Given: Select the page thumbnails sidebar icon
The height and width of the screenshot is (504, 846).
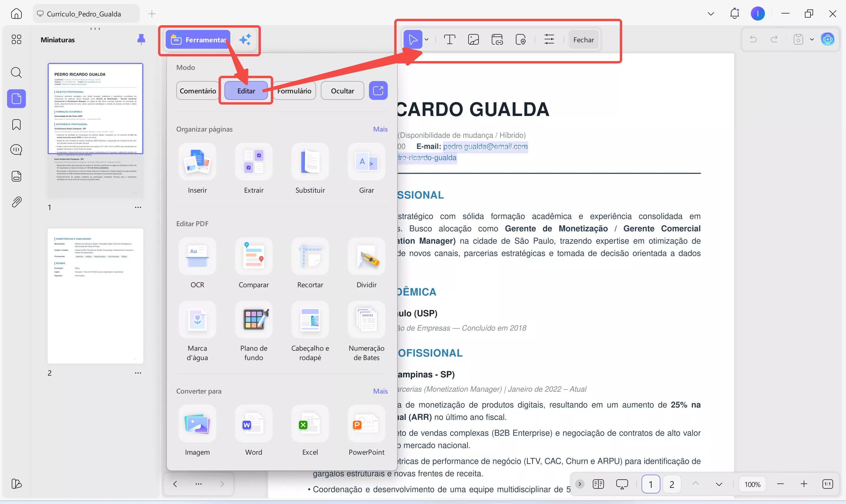Looking at the screenshot, I should pyautogui.click(x=16, y=98).
